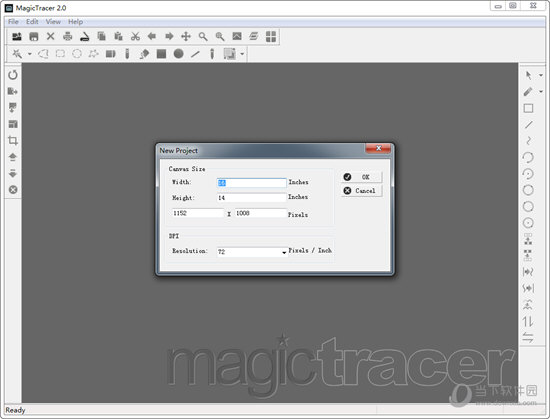550x419 pixels.
Task: Click the layers icon in top toolbar
Action: tap(254, 36)
